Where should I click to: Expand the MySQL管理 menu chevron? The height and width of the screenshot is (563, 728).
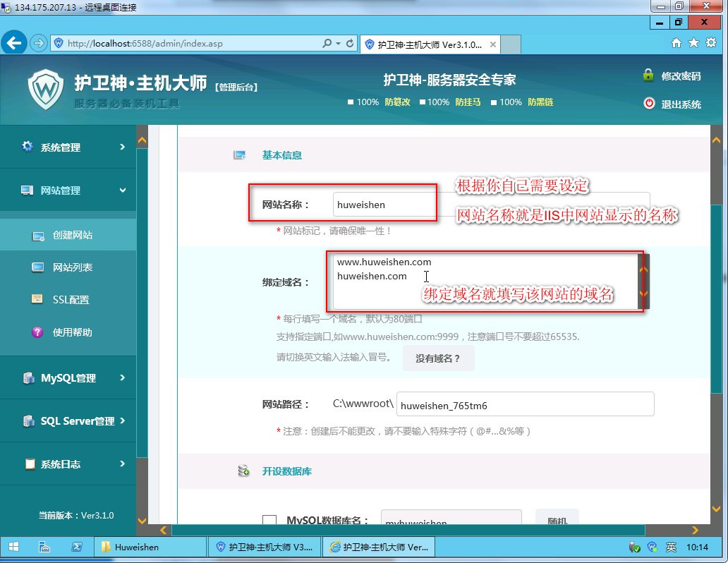click(x=123, y=377)
